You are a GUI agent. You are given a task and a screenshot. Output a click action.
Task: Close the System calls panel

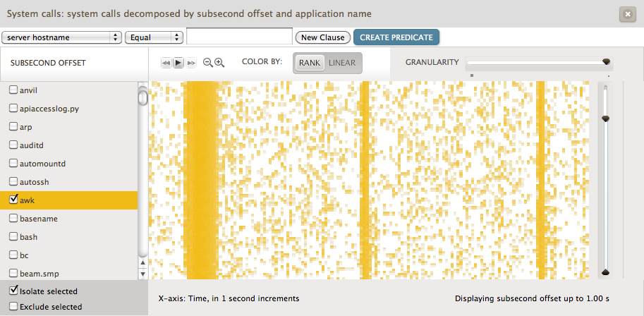point(626,14)
